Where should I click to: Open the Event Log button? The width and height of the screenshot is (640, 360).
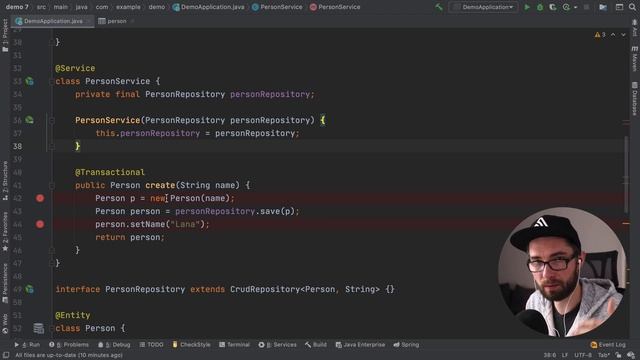pos(608,345)
